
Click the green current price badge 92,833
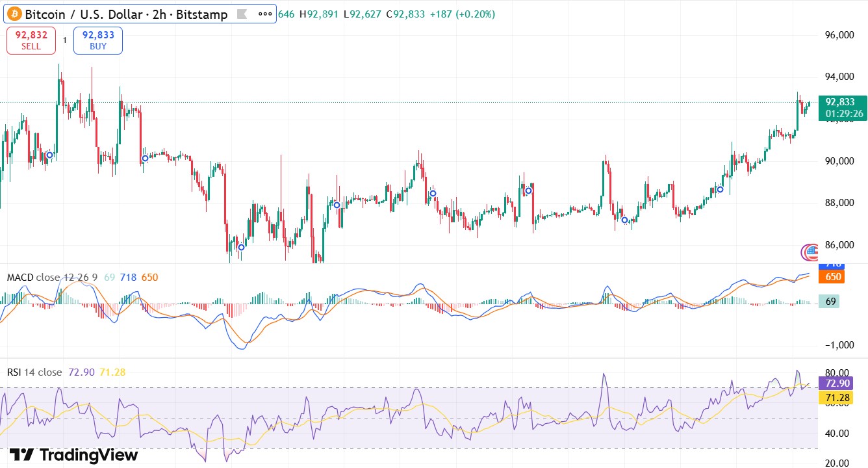(x=841, y=102)
